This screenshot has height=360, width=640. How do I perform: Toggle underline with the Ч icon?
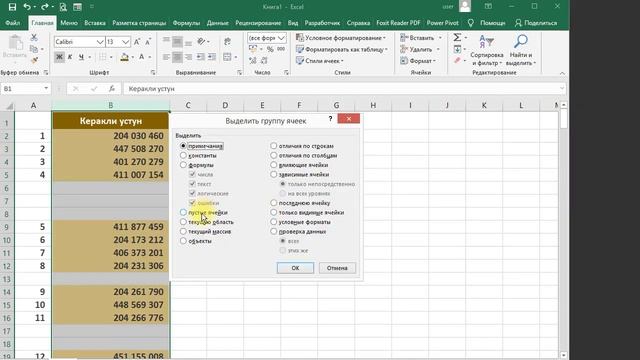(x=81, y=57)
